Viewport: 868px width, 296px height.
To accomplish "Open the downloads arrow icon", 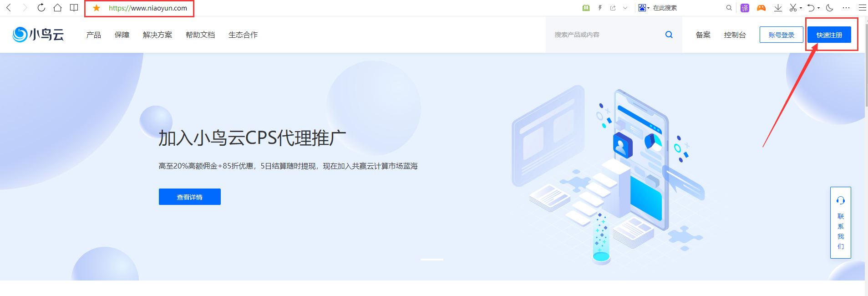I will (778, 8).
